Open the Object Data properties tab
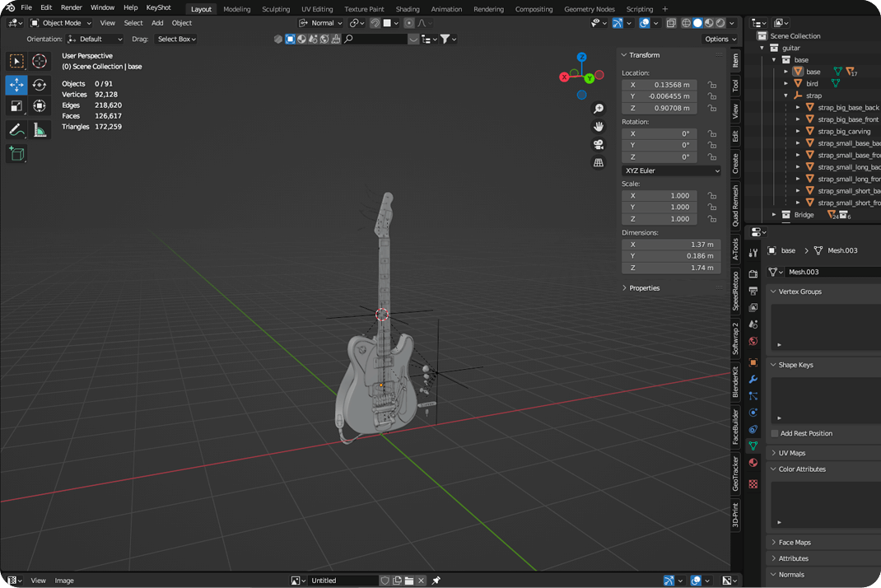881x588 pixels. (x=753, y=446)
